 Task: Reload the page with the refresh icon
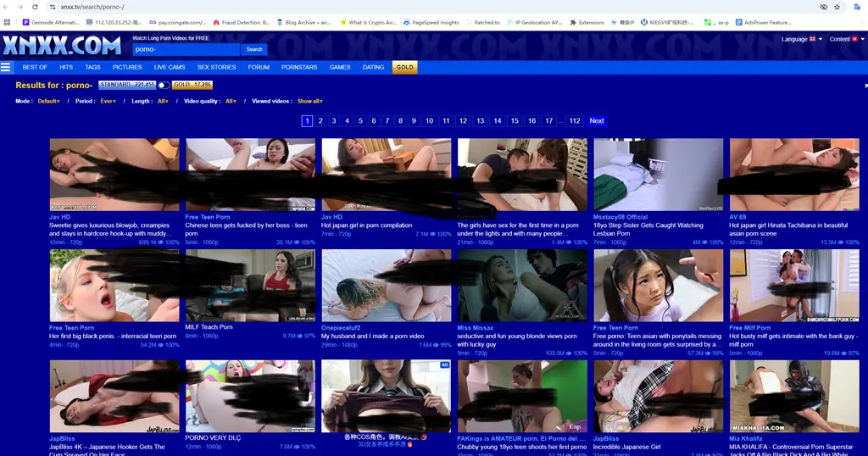tap(35, 7)
